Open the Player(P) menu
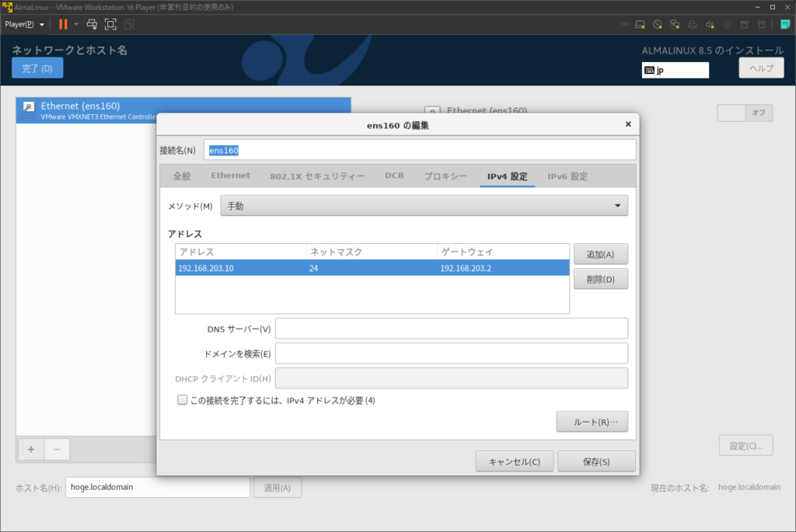 click(x=24, y=24)
